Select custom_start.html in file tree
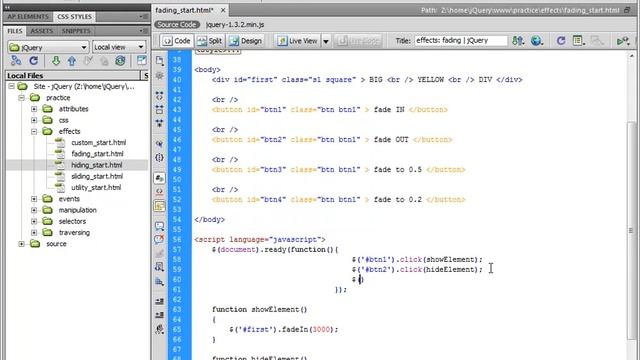The height and width of the screenshot is (360, 640). point(98,142)
